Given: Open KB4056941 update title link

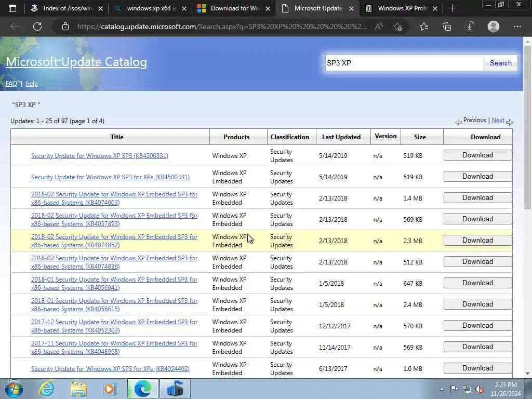Looking at the screenshot, I should [x=114, y=283].
